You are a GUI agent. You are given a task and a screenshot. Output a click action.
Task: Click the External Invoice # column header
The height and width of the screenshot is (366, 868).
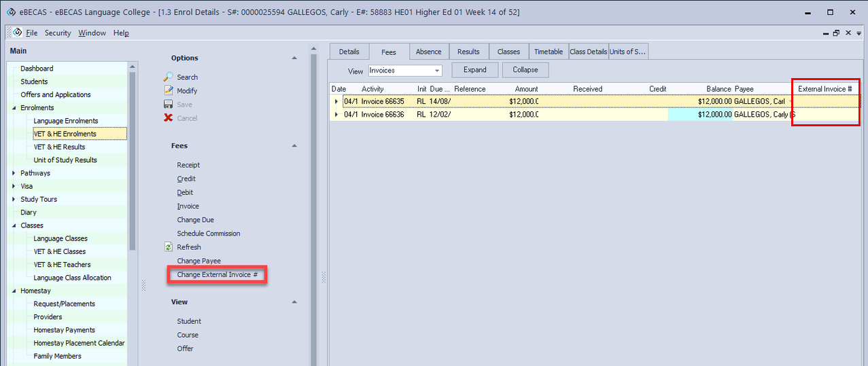coord(824,89)
